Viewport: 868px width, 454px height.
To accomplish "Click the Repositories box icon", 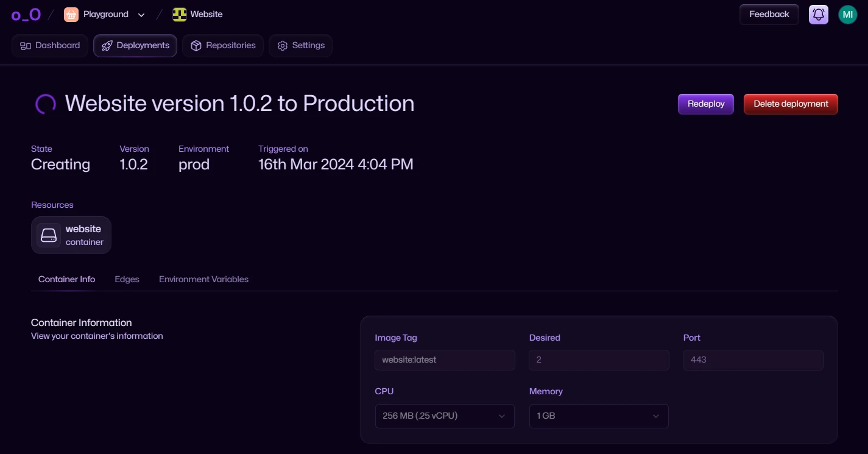I will coord(196,46).
